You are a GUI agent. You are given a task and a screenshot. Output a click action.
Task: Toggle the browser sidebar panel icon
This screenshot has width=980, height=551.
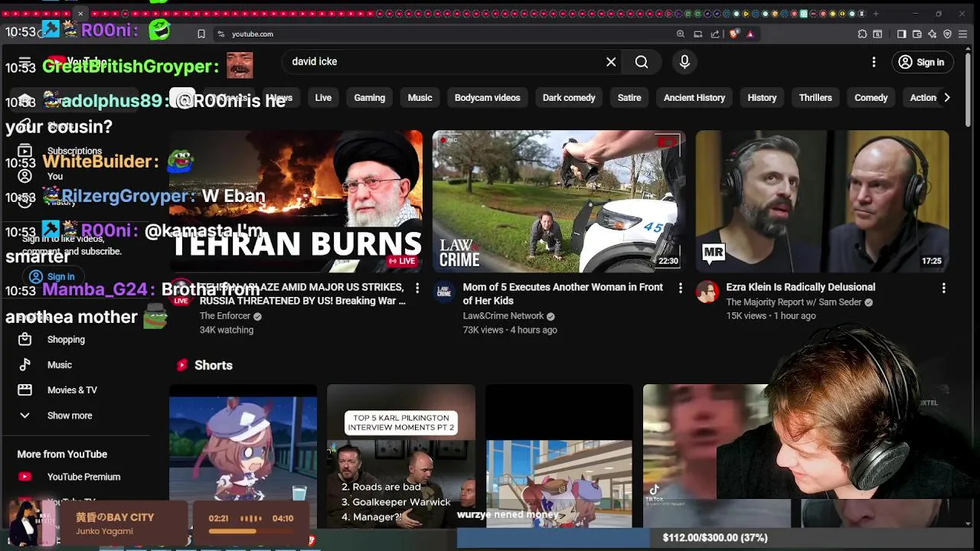pos(901,34)
